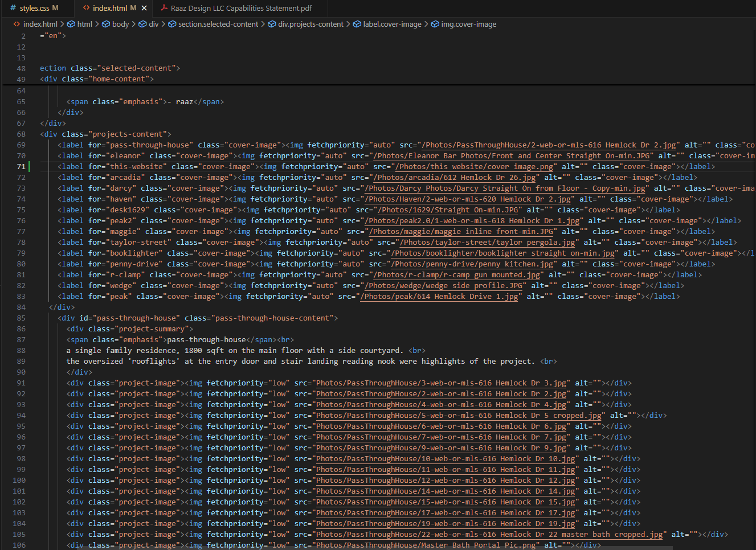Click the HTML icon beside index.html breadcrumb
Screen dimensions: 756x550
(x=17, y=24)
